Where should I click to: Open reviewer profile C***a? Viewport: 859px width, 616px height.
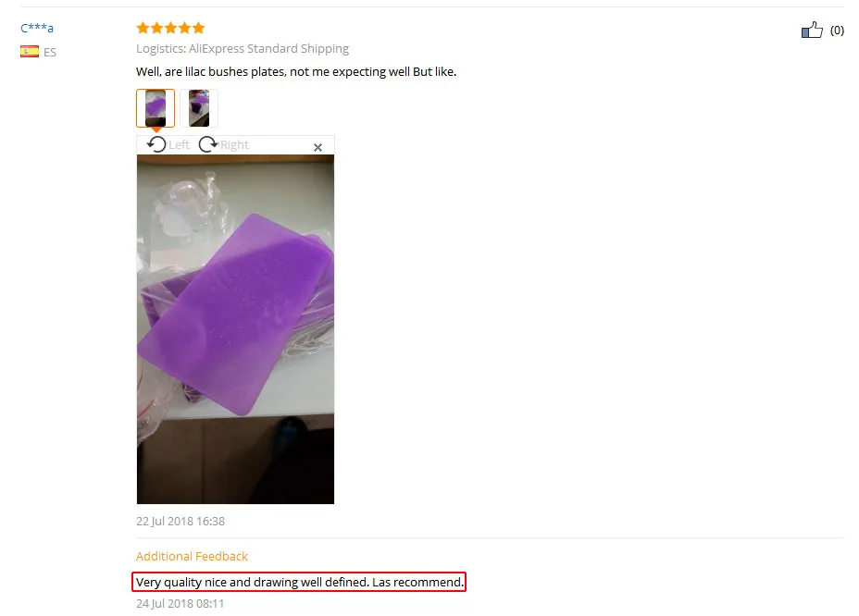tap(37, 28)
